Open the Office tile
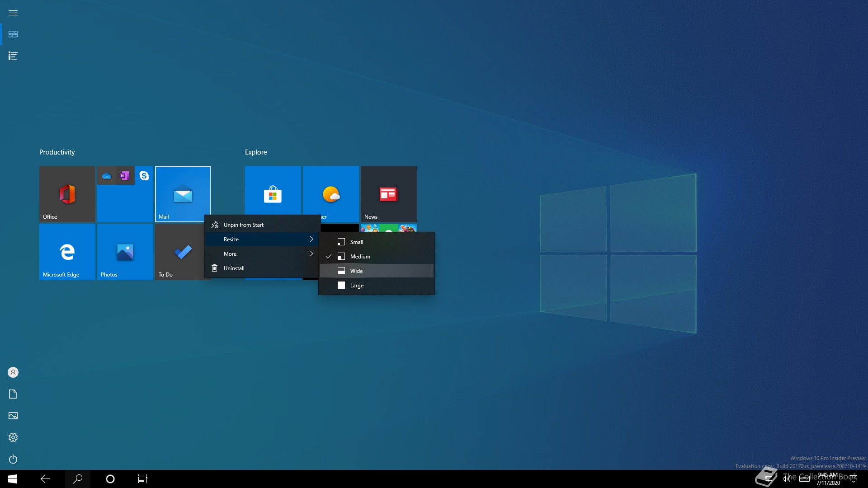This screenshot has width=868, height=488. point(67,194)
